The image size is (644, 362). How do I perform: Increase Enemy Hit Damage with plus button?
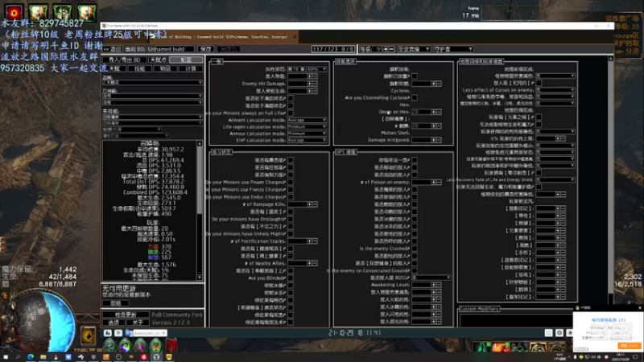(x=310, y=84)
